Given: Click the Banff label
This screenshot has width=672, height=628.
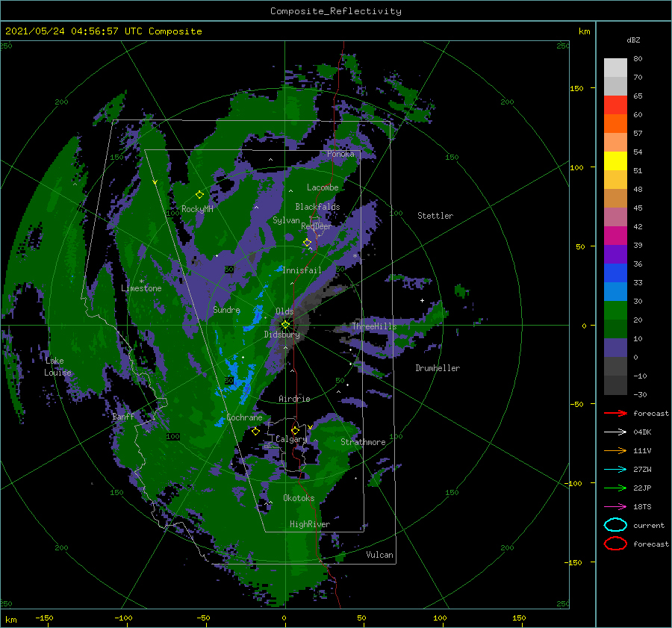Looking at the screenshot, I should 123,417.
